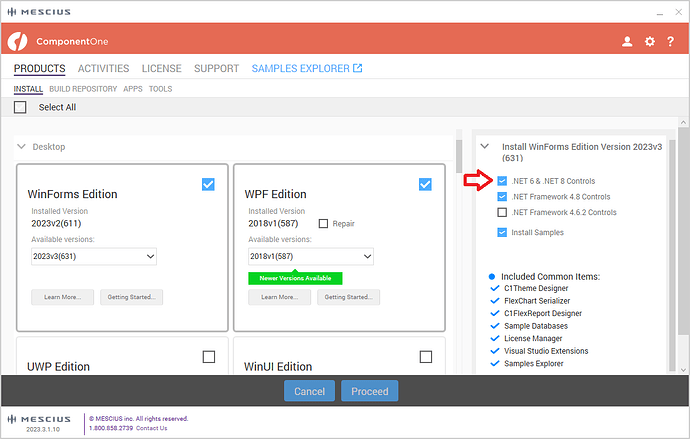690x439 pixels.
Task: Click Getting Started for WinForms Edition
Action: 132,297
